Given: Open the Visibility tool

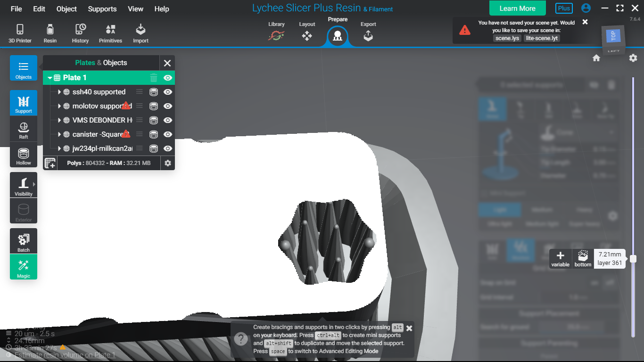Looking at the screenshot, I should tap(24, 185).
